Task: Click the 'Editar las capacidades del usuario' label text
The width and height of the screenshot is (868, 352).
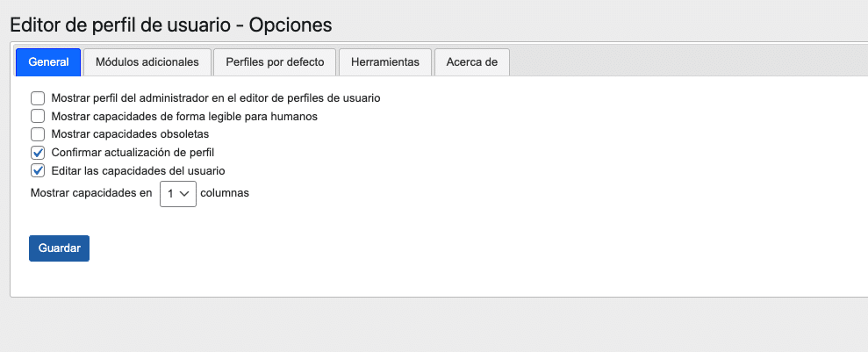Action: click(139, 170)
